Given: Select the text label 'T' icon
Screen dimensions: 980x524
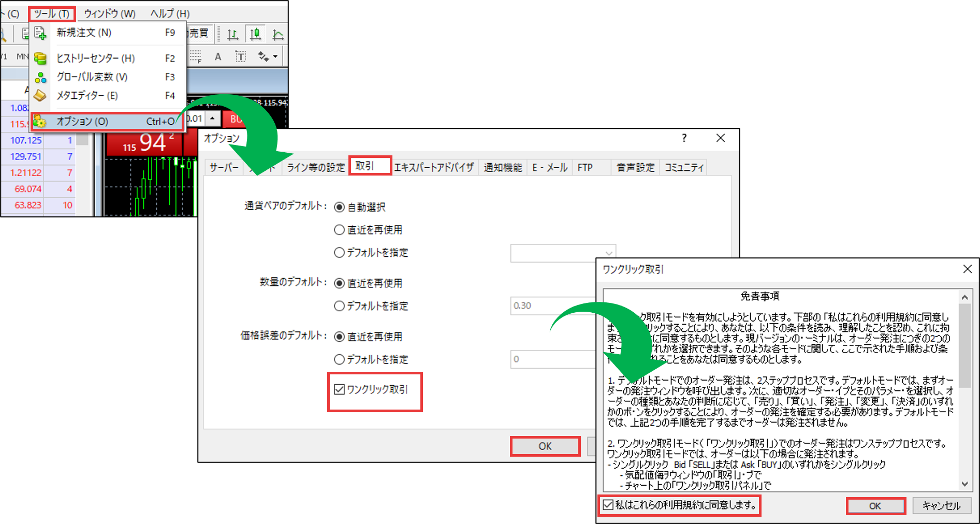Looking at the screenshot, I should (241, 56).
